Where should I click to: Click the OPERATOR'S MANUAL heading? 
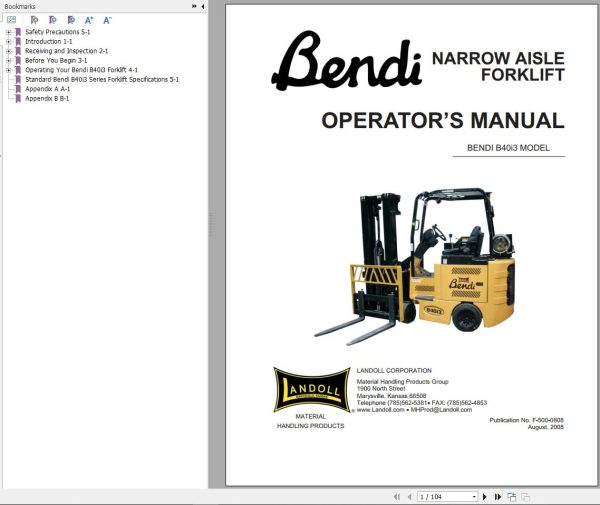(x=443, y=121)
